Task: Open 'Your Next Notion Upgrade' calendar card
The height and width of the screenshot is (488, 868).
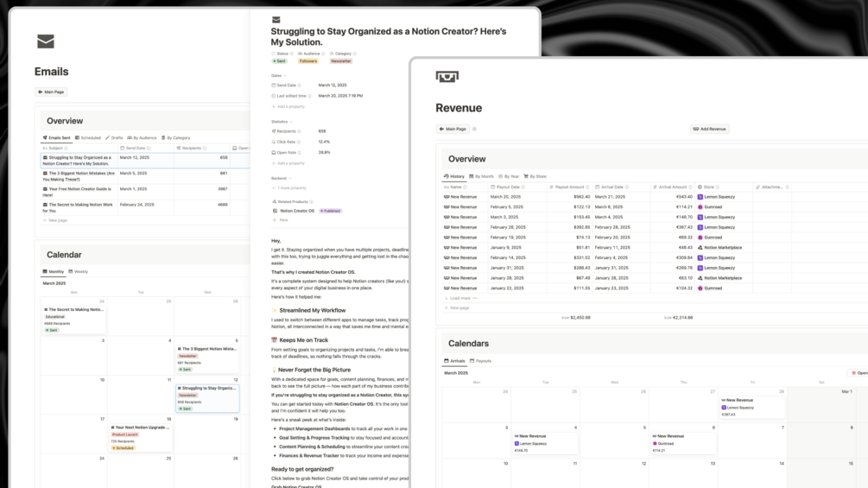Action: click(141, 438)
